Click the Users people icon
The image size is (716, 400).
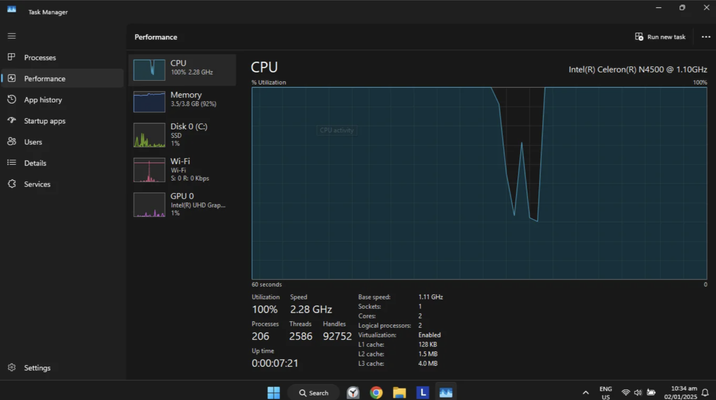12,142
